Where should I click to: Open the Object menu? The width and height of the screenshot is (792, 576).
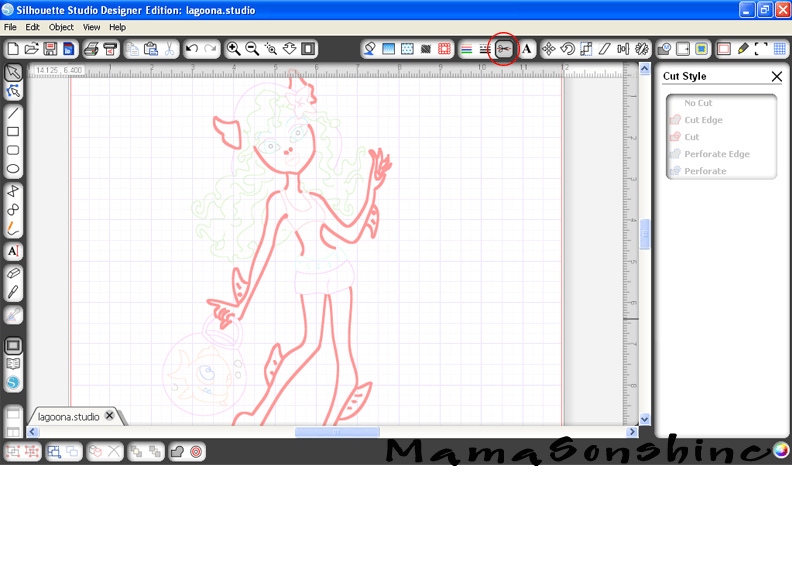pos(61,27)
